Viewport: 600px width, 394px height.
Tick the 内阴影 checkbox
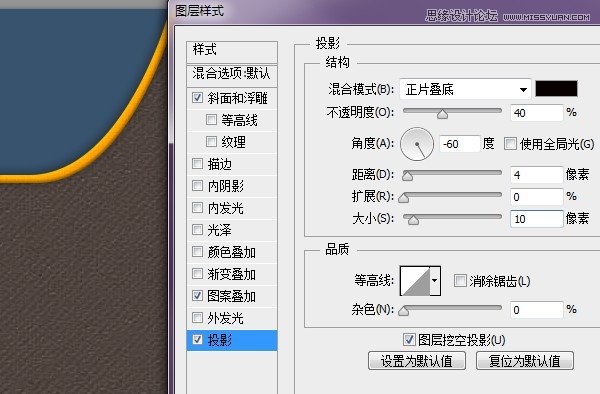(x=197, y=186)
